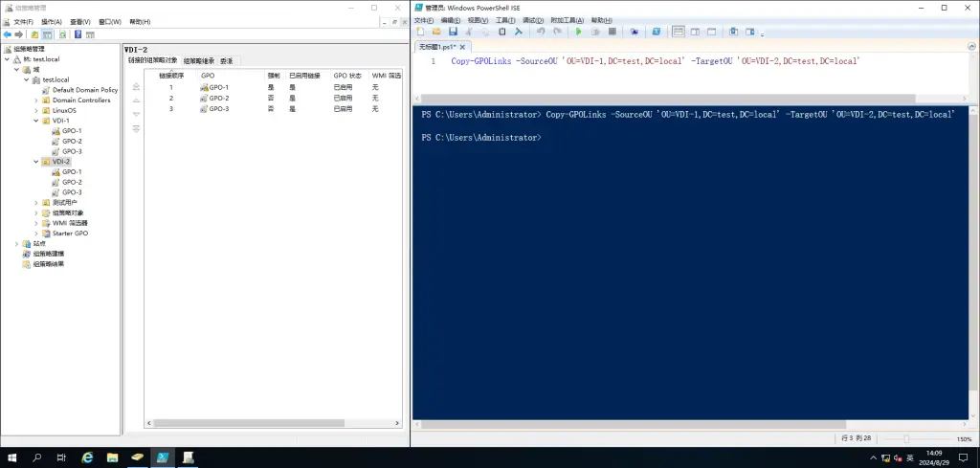Open the 调试(D) menu in PowerShell ISE
This screenshot has width=980, height=468.
tap(533, 19)
